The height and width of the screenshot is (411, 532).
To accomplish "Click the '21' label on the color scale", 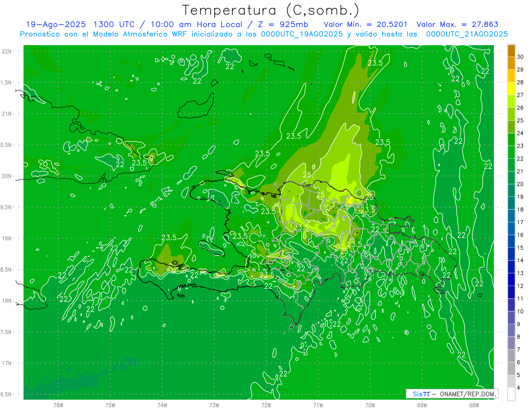I will coord(520,171).
